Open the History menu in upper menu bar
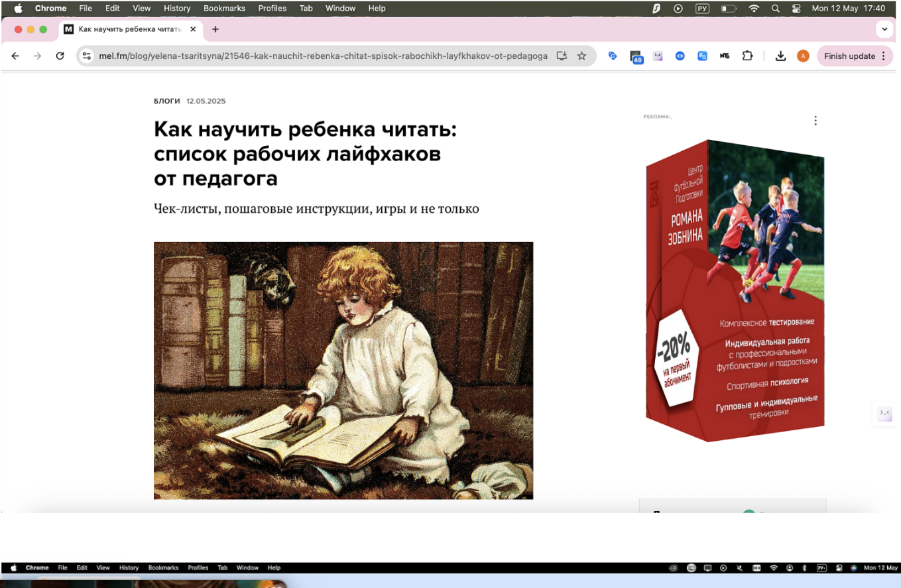The height and width of the screenshot is (588, 901). 177,9
